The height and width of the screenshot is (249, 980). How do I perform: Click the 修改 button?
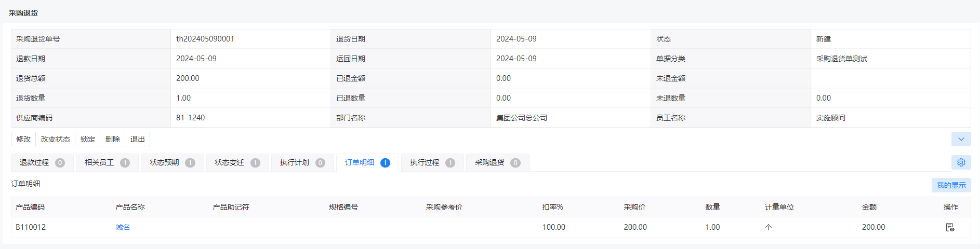(23, 139)
